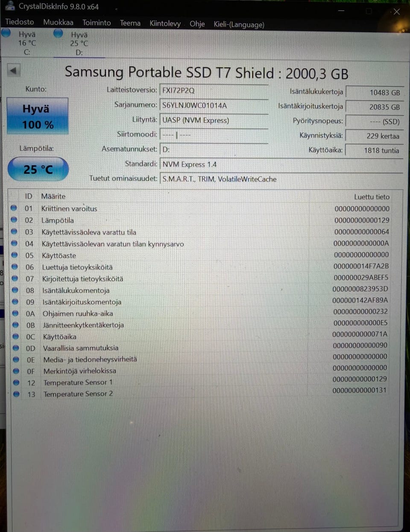Click the NVM Express 1.4 standard field
410x532 pixels.
[x=281, y=165]
